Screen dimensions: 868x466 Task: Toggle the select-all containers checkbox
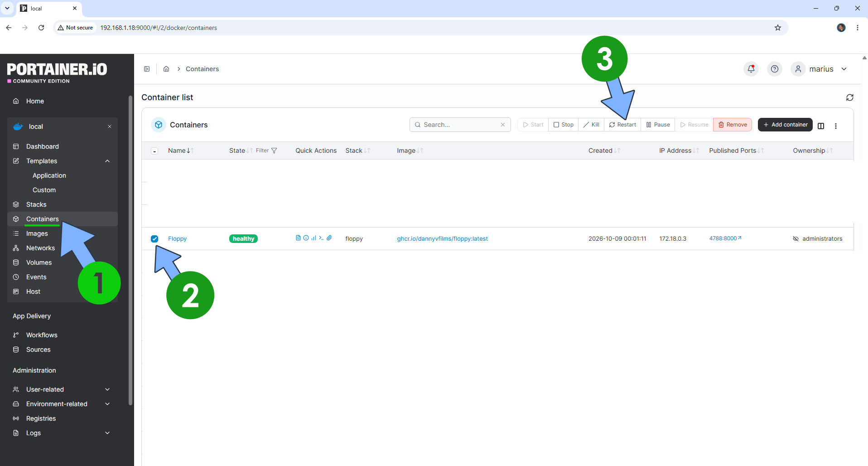point(154,151)
